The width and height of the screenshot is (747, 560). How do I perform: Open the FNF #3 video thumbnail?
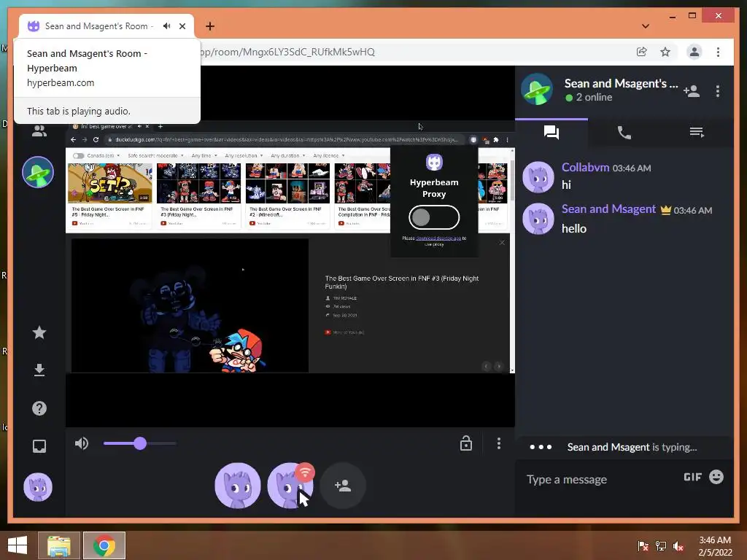click(x=198, y=183)
